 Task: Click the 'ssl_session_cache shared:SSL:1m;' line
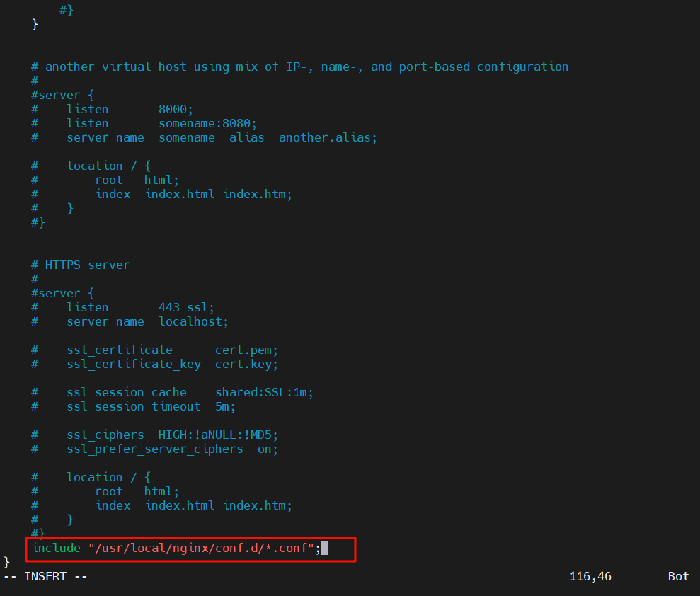(x=172, y=392)
